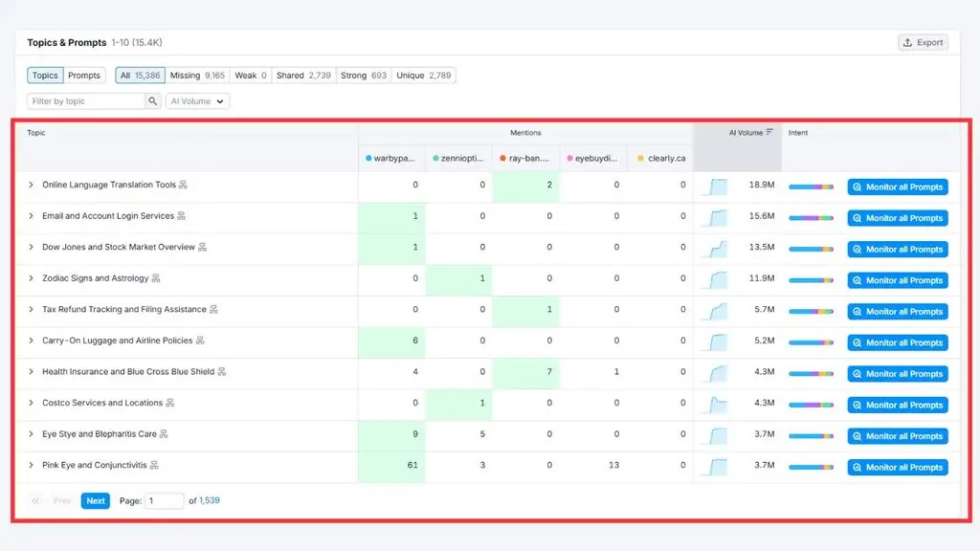
Task: Open the AI volume trend chart for Online Language Translation Tools
Action: click(715, 187)
